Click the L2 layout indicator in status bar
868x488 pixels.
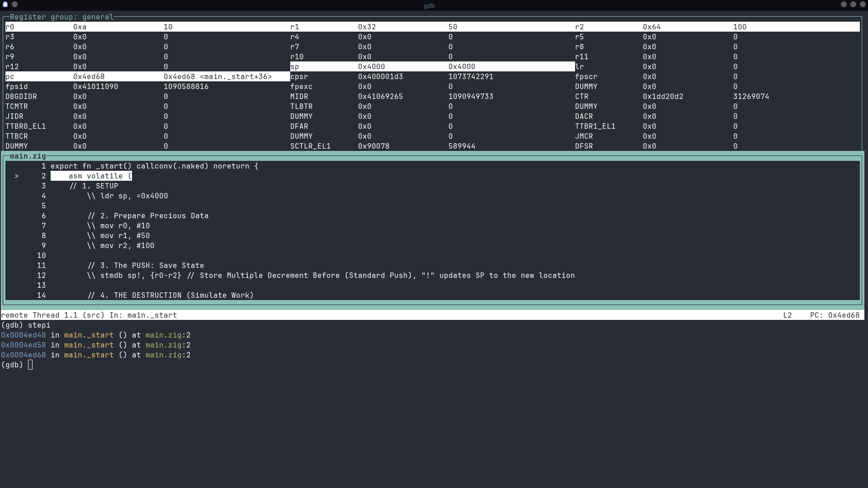[x=788, y=315]
